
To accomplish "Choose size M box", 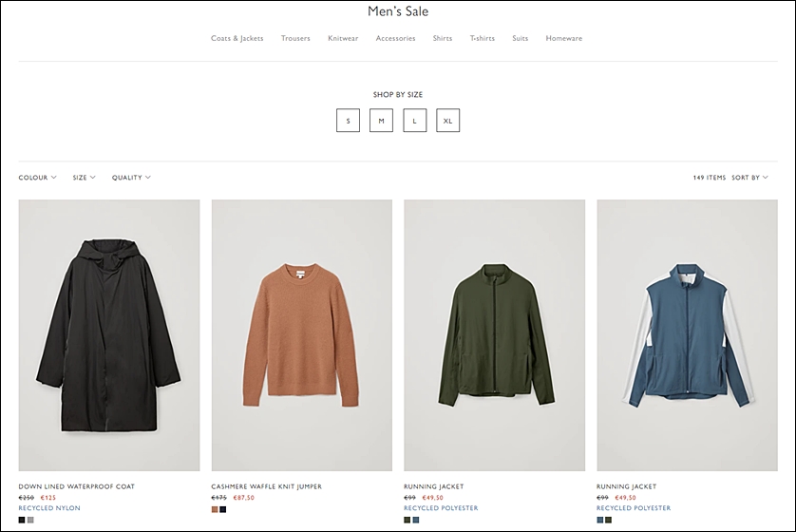I will click(381, 121).
